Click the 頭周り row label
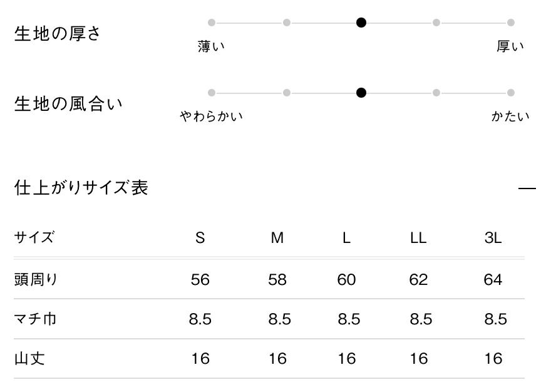 pyautogui.click(x=36, y=279)
